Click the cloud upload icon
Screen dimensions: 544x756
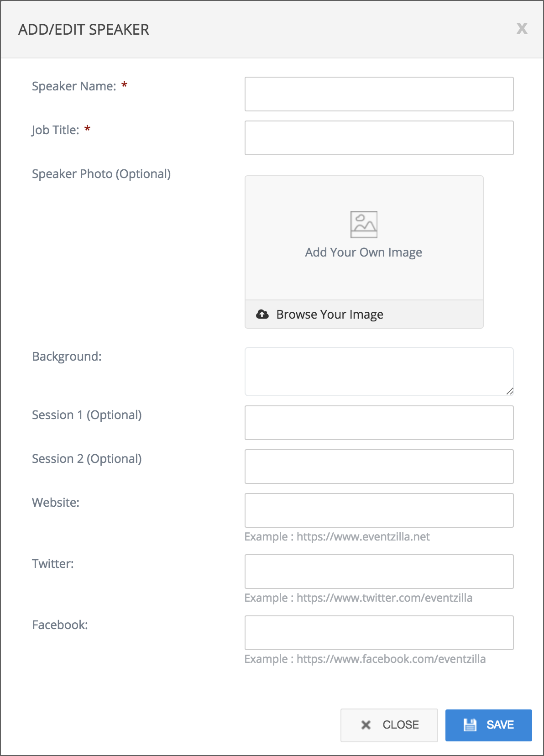click(x=262, y=314)
